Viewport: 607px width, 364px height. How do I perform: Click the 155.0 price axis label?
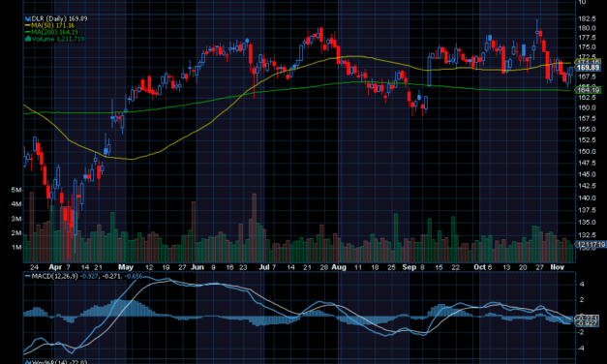click(x=587, y=129)
